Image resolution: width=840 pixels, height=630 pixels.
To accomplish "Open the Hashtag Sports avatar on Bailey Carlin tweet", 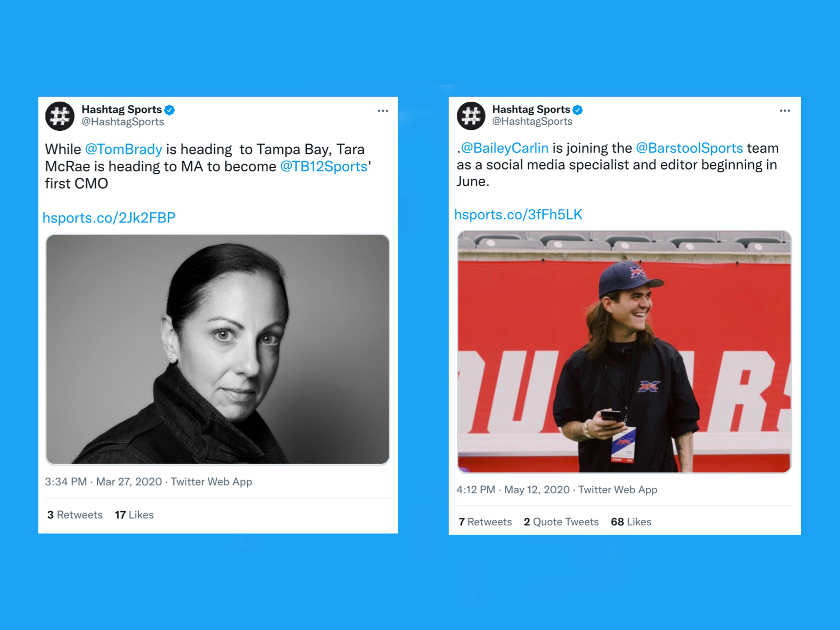I will pyautogui.click(x=471, y=116).
